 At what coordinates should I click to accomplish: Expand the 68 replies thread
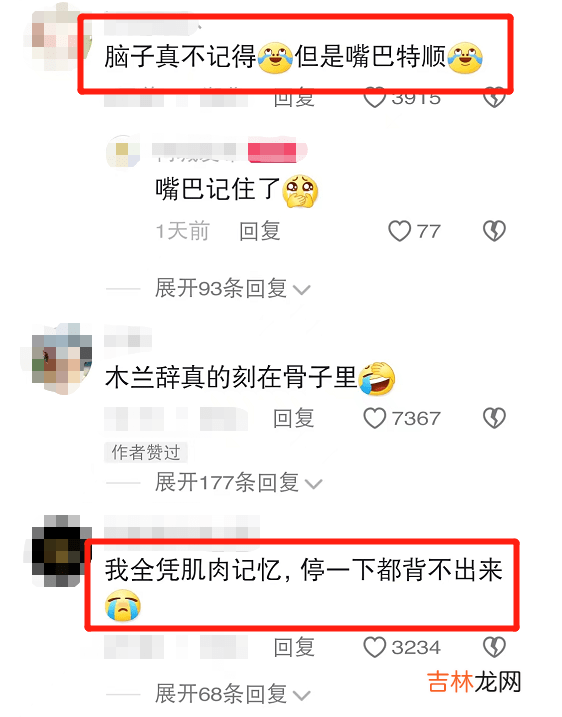(x=232, y=694)
